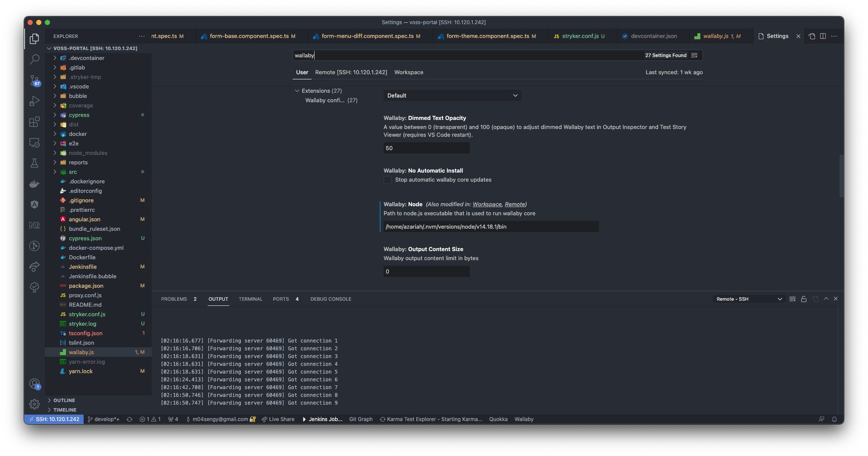Image resolution: width=868 pixels, height=456 pixels.
Task: Switch to the TERMINAL tab
Action: coord(250,299)
